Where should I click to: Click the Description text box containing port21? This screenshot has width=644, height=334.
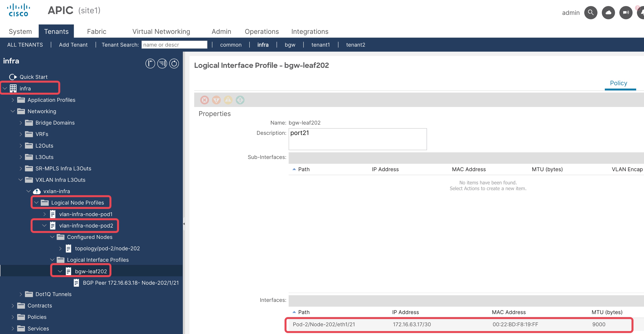click(x=358, y=139)
